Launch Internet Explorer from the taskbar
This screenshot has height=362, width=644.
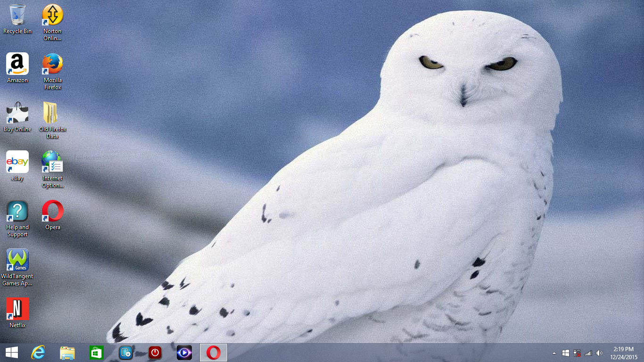[x=38, y=353]
